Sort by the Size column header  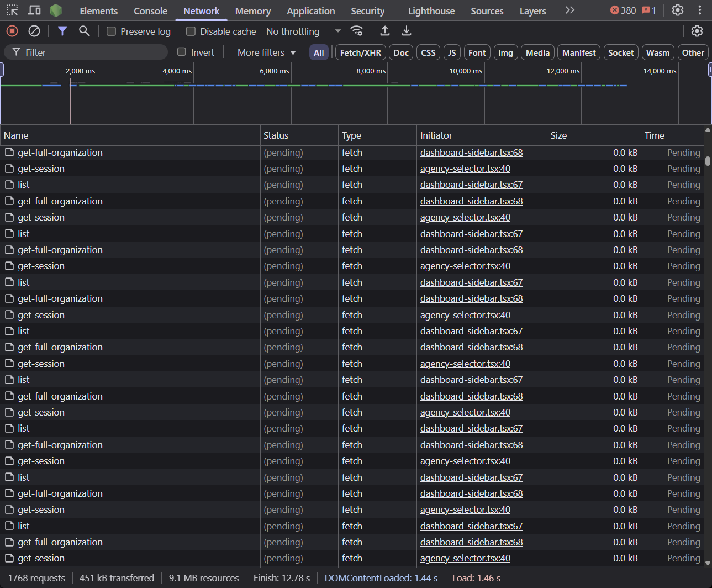pyautogui.click(x=594, y=135)
